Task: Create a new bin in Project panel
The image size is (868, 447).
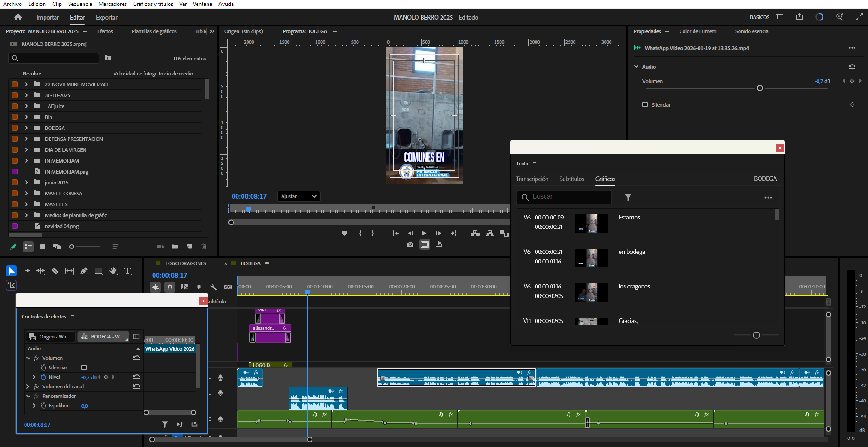Action: coord(174,247)
